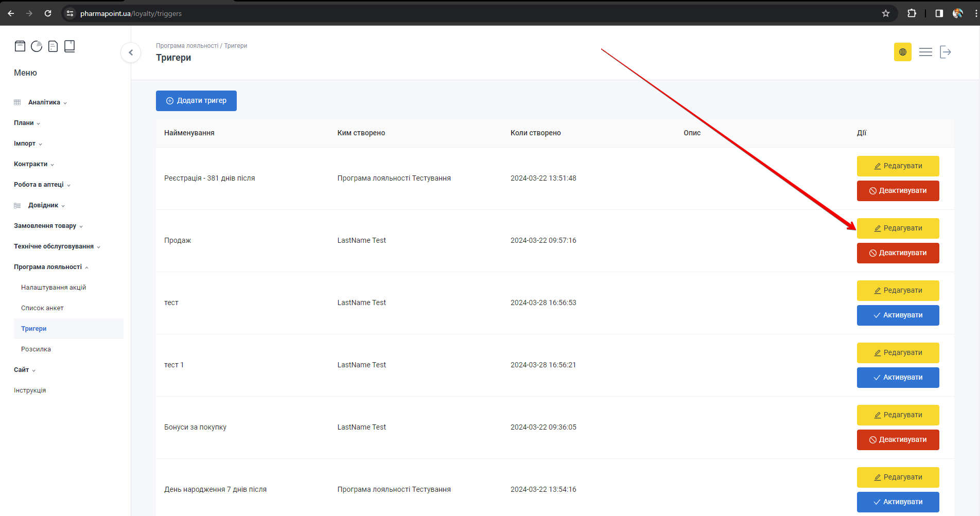The width and height of the screenshot is (980, 516).
Task: Collapse the Програма лояльності section
Action: (51, 267)
